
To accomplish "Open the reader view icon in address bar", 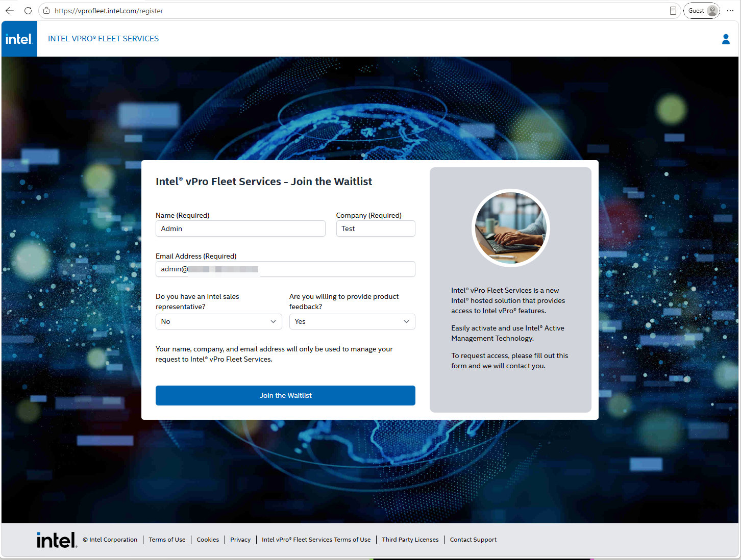I will pyautogui.click(x=673, y=11).
